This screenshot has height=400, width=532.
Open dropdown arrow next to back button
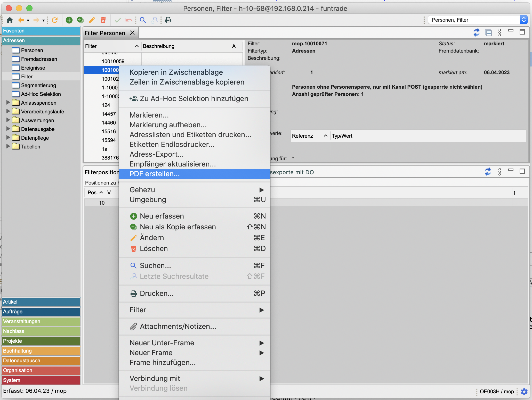click(28, 20)
